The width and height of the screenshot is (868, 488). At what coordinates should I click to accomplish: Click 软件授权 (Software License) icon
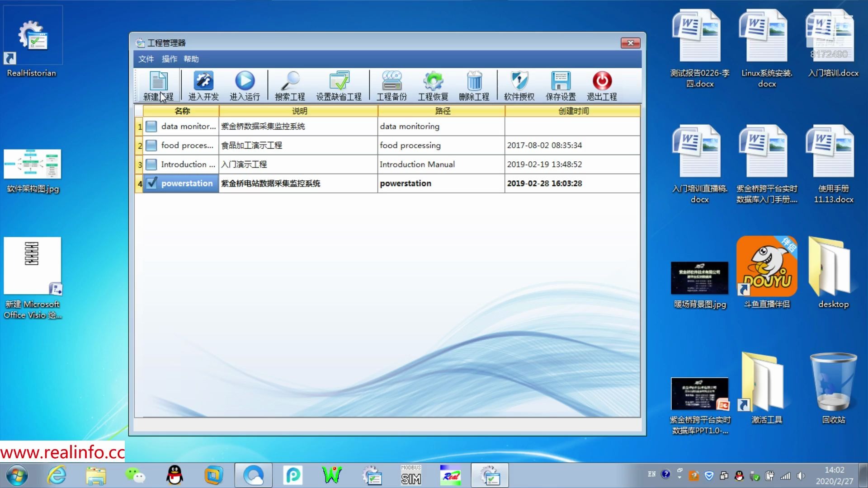(x=518, y=85)
